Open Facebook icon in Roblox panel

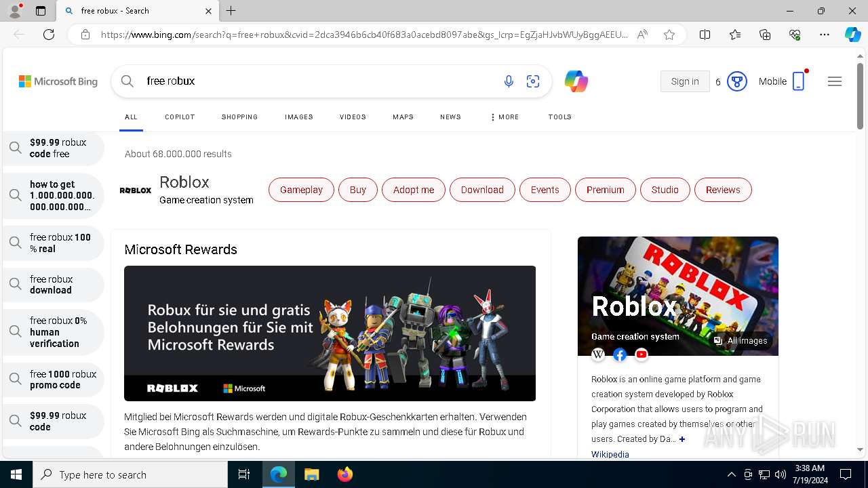click(x=620, y=354)
